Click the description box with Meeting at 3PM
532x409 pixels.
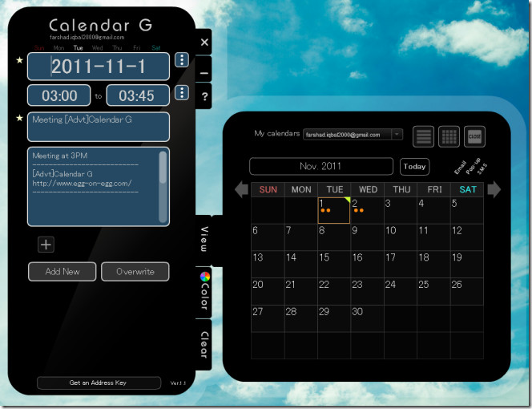click(x=99, y=187)
